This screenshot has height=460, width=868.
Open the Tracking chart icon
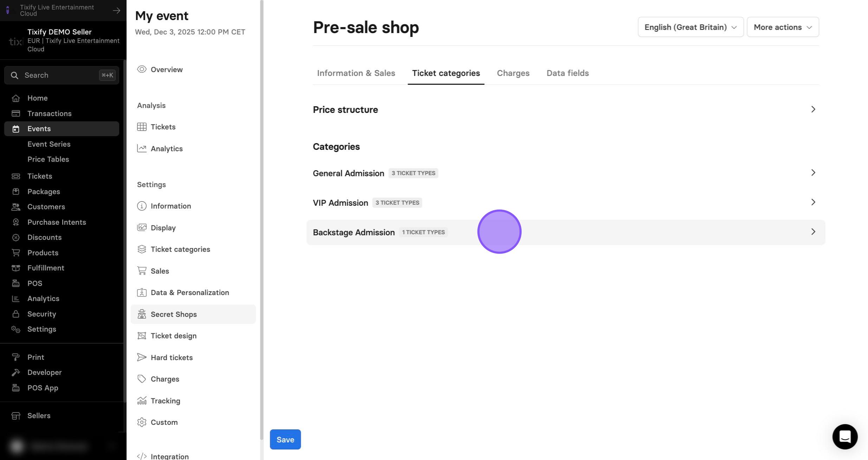(x=142, y=401)
